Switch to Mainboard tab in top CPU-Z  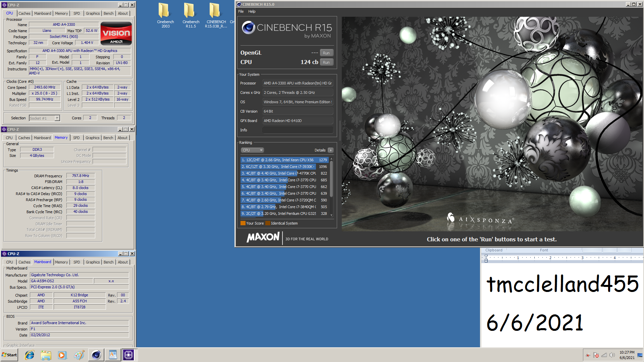point(43,13)
